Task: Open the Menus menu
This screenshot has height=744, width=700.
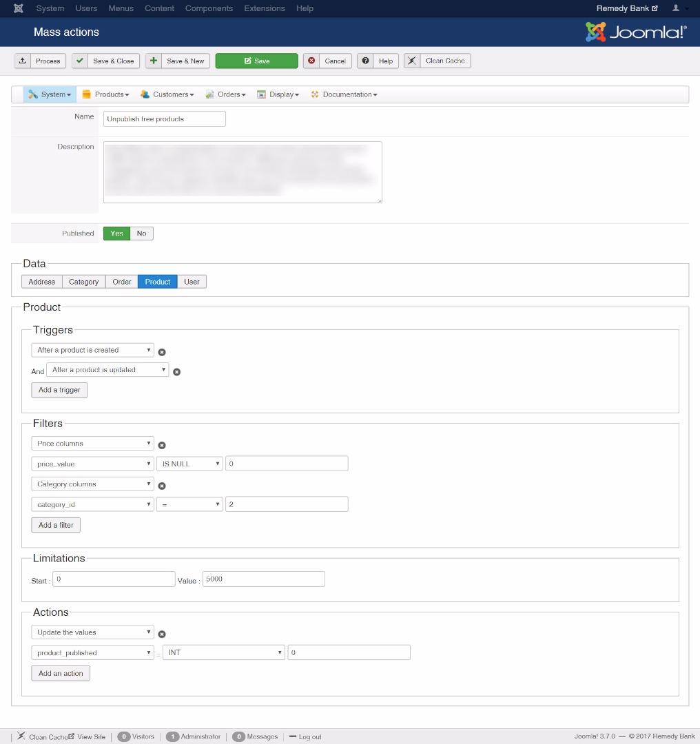Action: pos(121,8)
